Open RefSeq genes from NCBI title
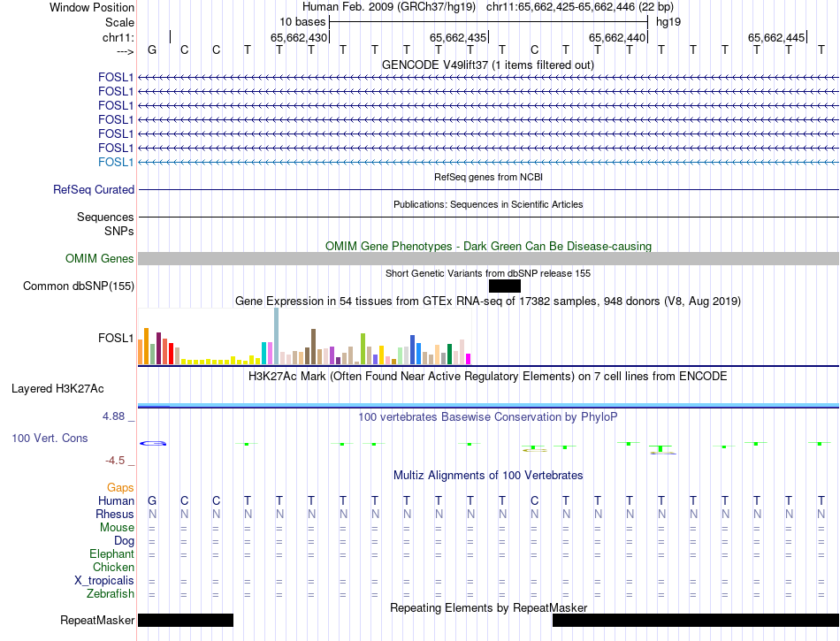Viewport: 840px width, 641px height. point(488,177)
